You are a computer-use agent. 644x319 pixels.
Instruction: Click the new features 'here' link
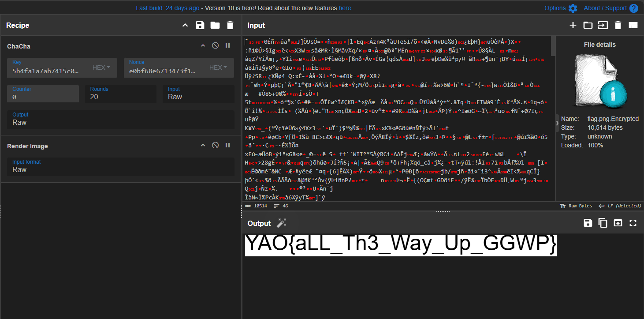[345, 8]
